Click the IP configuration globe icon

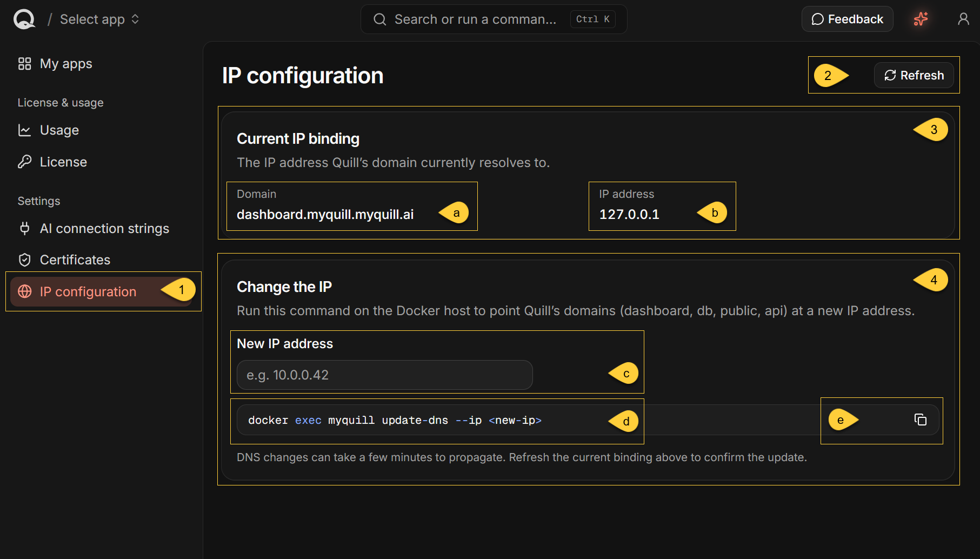[25, 291]
